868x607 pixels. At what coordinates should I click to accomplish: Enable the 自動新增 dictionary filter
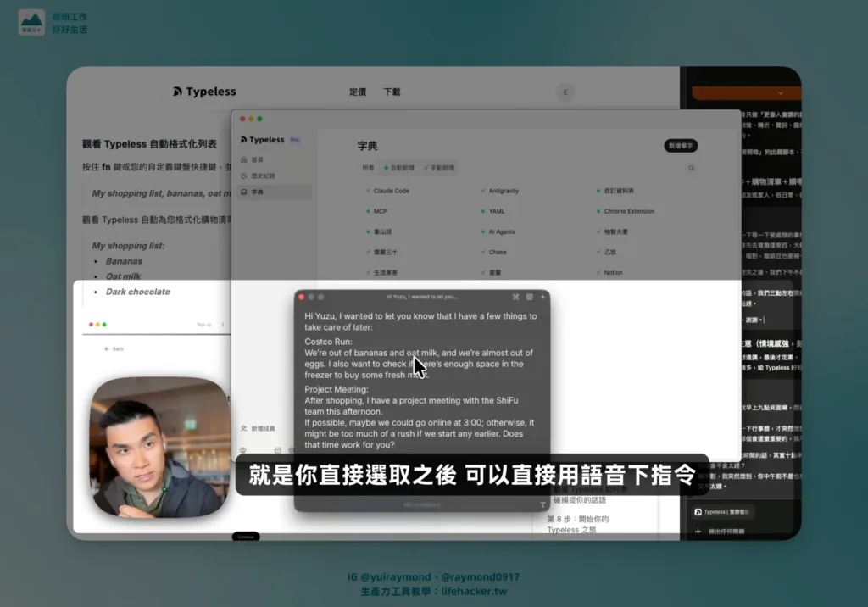pyautogui.click(x=398, y=168)
